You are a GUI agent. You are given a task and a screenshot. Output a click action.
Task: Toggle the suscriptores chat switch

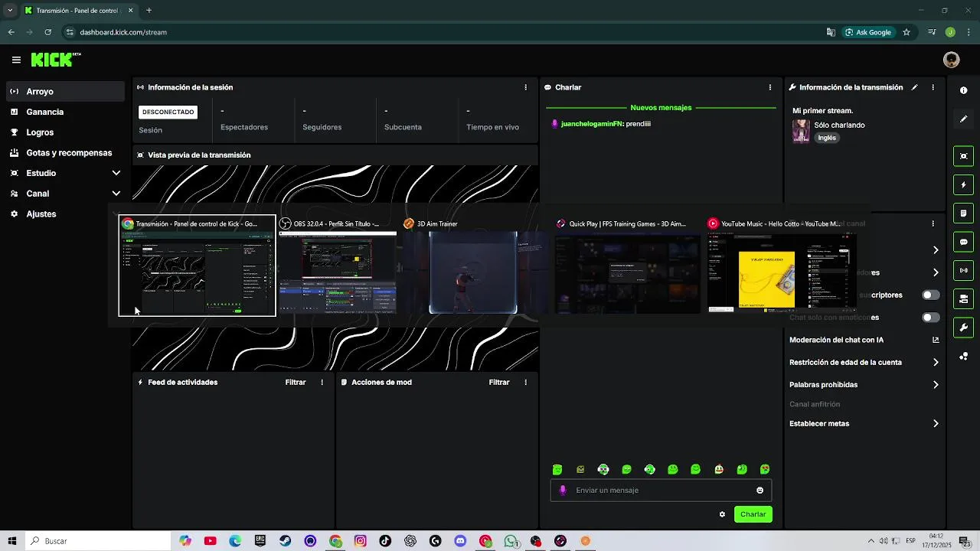tap(931, 295)
